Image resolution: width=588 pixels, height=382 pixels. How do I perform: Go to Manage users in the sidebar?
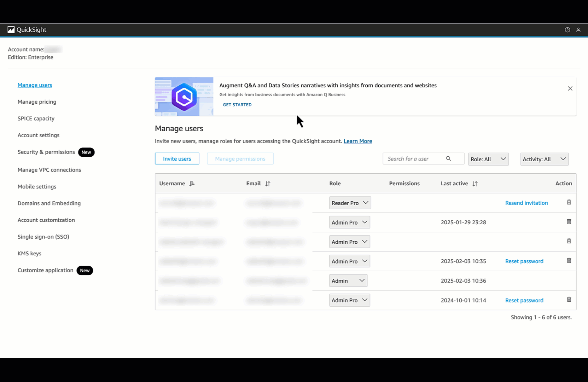pyautogui.click(x=35, y=85)
